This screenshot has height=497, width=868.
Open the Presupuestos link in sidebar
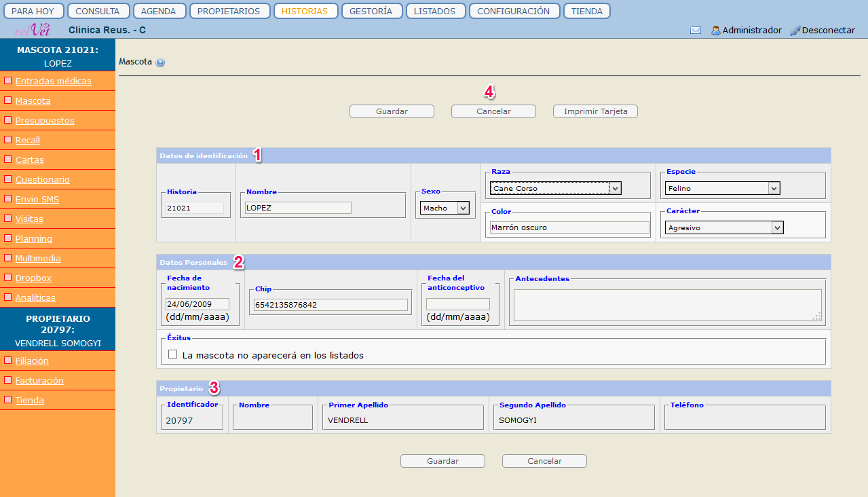[45, 121]
